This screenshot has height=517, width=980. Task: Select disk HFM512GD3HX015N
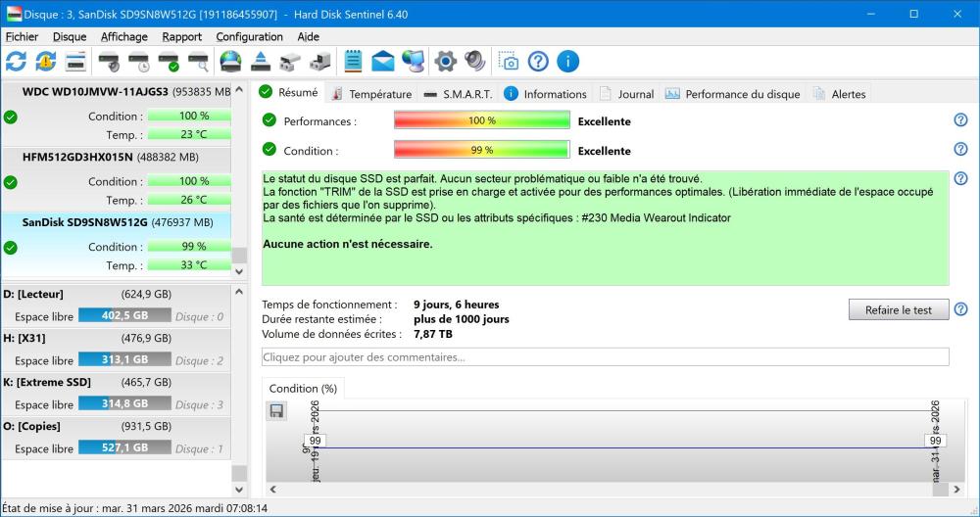click(x=117, y=178)
